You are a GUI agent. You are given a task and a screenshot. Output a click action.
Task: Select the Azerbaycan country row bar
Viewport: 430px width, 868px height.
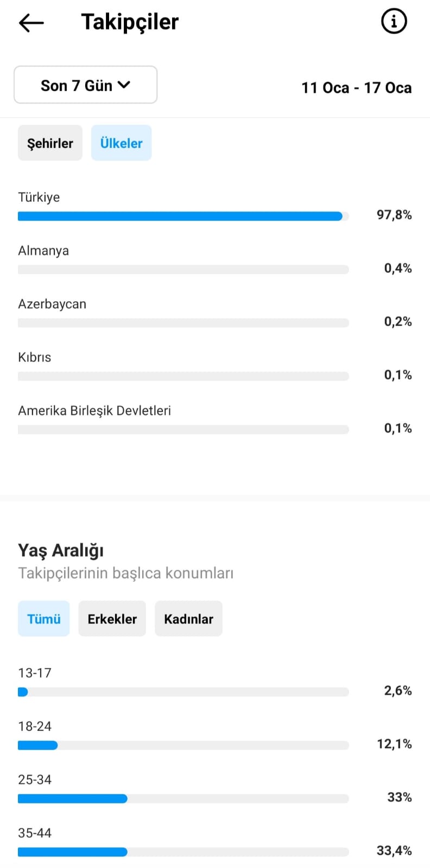pos(183,322)
